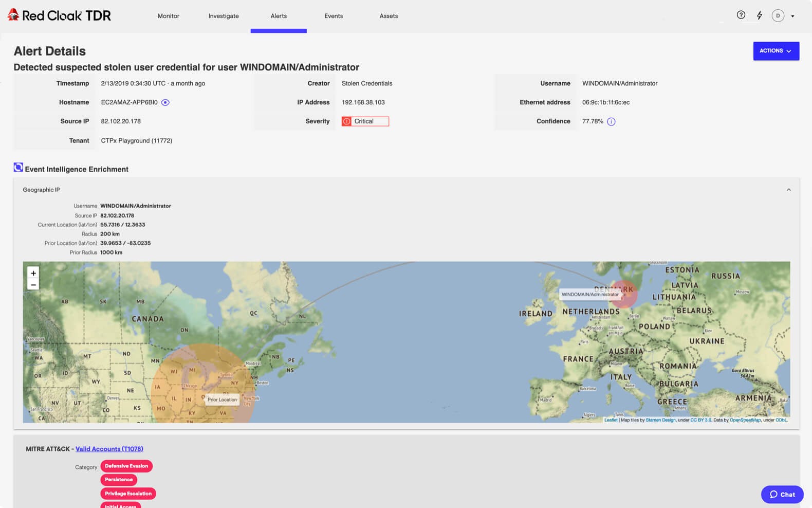Screen dimensions: 812x508
Task: Click the info icon next to Confidence 77.78%
Action: [611, 121]
